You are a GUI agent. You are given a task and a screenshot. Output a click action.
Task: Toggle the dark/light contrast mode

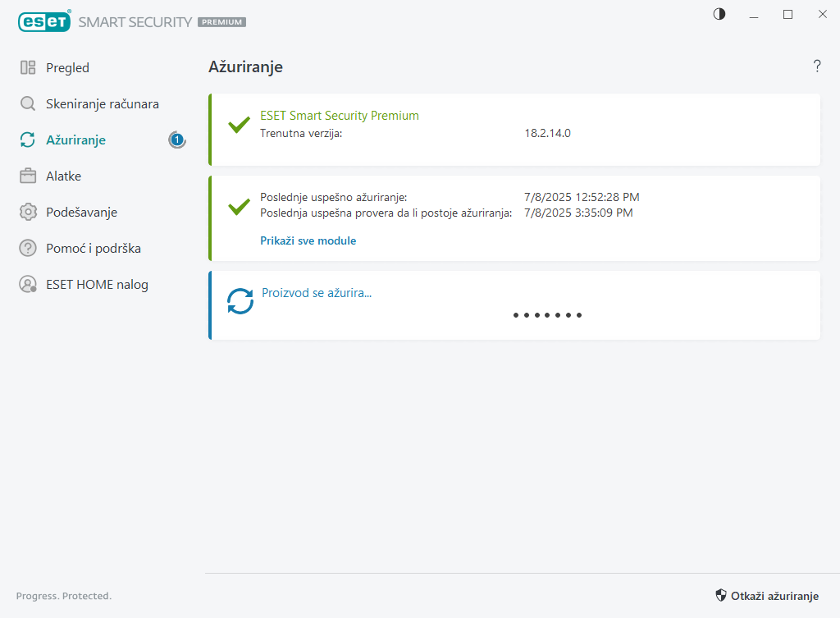(719, 15)
